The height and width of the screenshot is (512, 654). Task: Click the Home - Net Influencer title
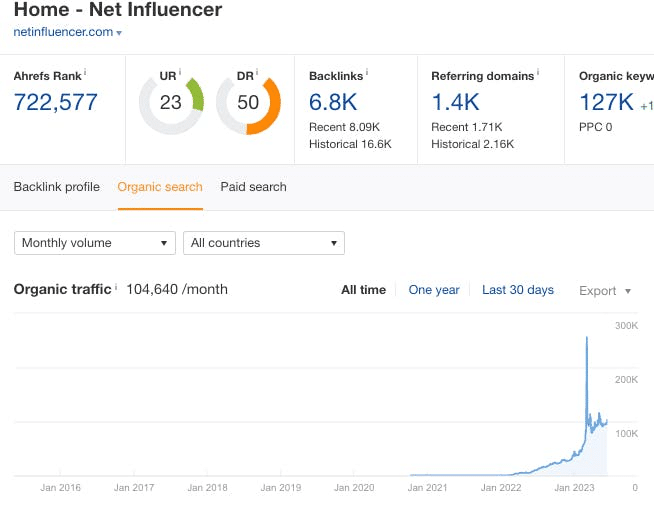(x=118, y=9)
